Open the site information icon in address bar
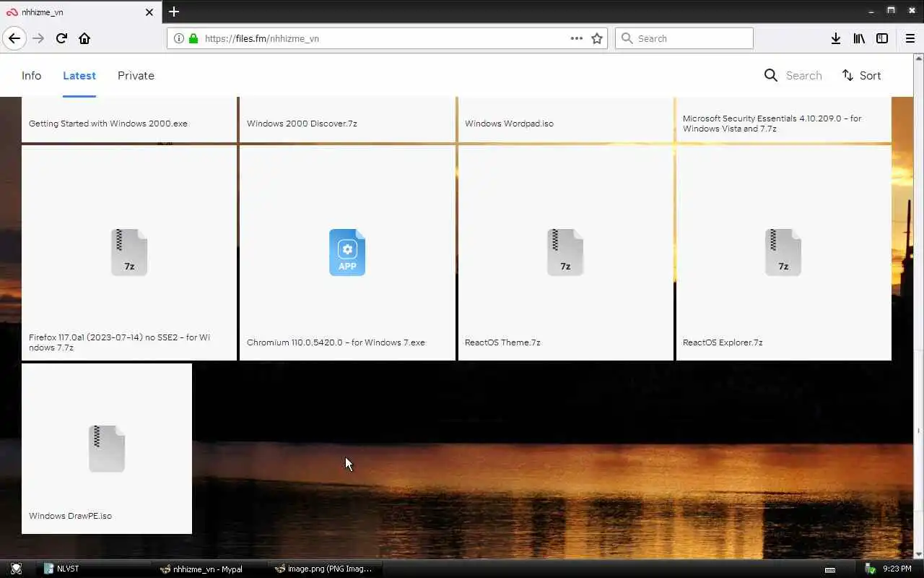Screen dimensions: 924x578 179,38
